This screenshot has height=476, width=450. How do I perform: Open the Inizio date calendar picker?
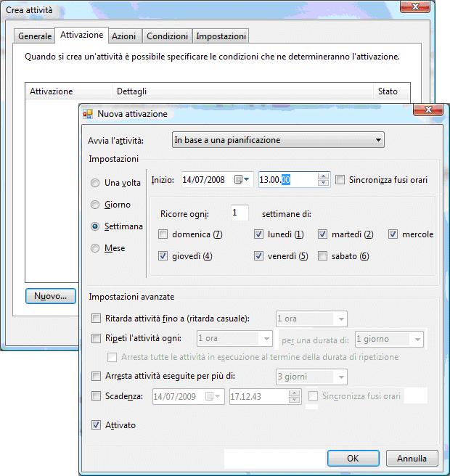[x=242, y=179]
